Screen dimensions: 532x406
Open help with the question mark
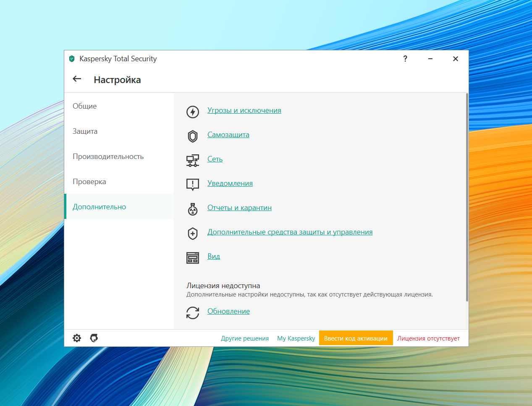405,59
